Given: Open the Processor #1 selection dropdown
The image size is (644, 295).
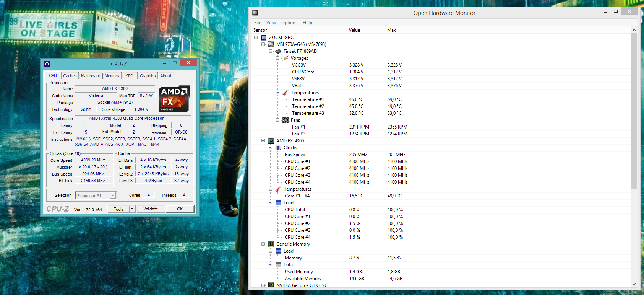Looking at the screenshot, I should [113, 196].
